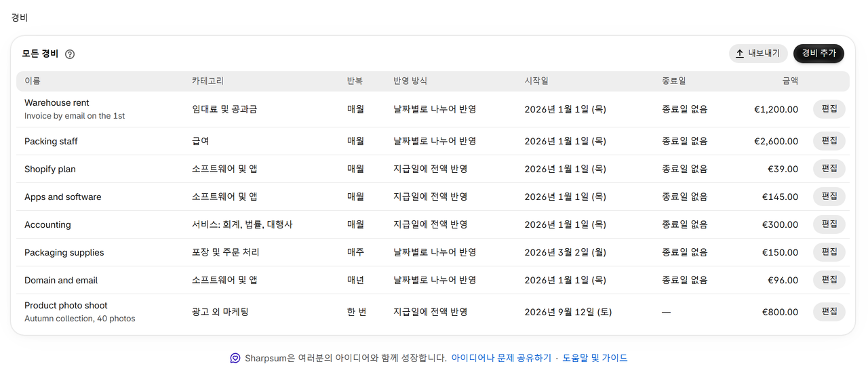
Task: Select the Apps and software name
Action: click(x=63, y=197)
